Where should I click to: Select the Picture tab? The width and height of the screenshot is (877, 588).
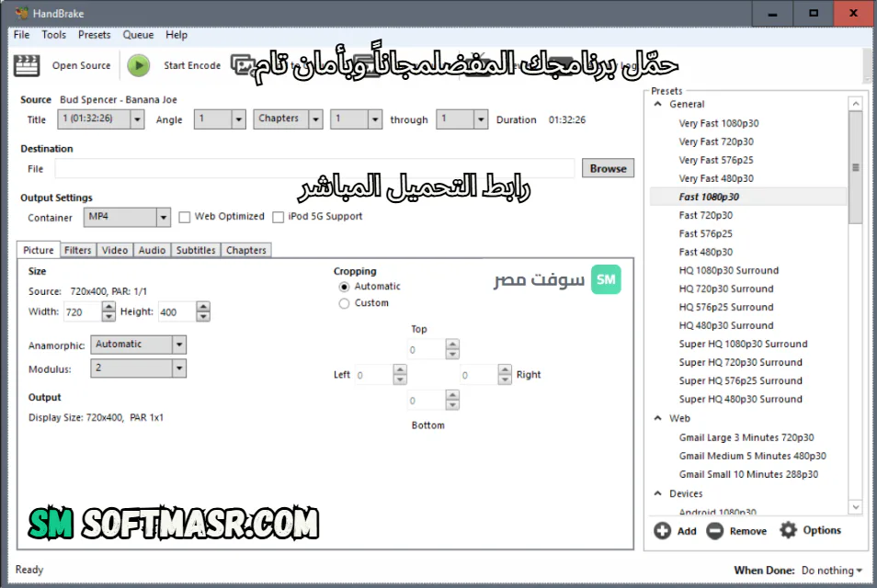pos(38,250)
